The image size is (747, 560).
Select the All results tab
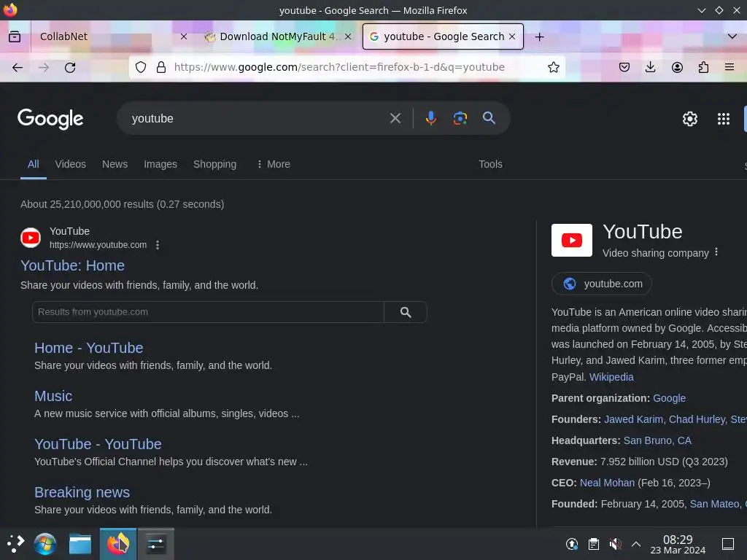(x=34, y=164)
